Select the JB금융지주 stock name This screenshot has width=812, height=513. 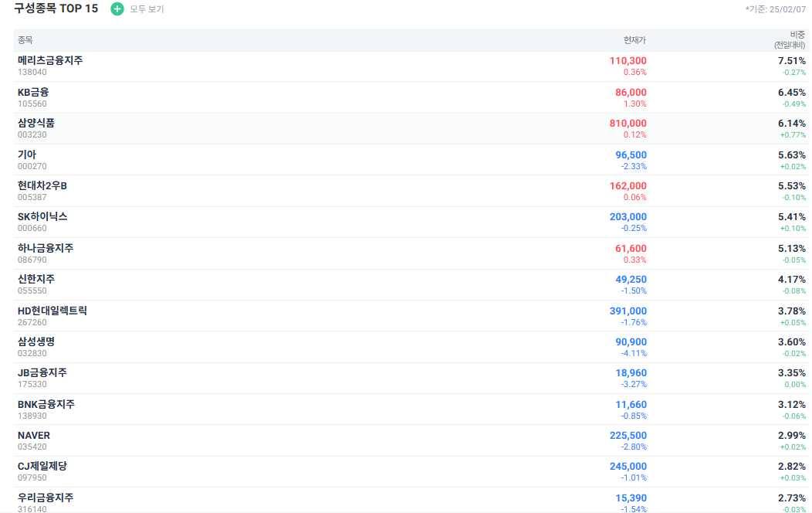42,372
